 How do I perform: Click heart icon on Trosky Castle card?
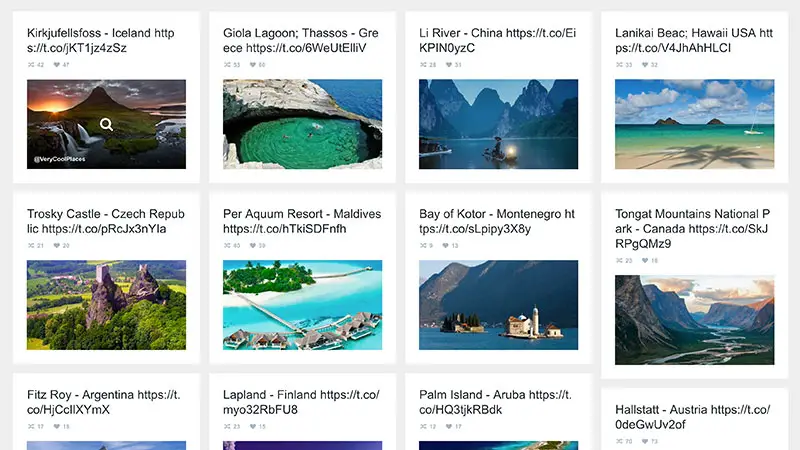57,246
